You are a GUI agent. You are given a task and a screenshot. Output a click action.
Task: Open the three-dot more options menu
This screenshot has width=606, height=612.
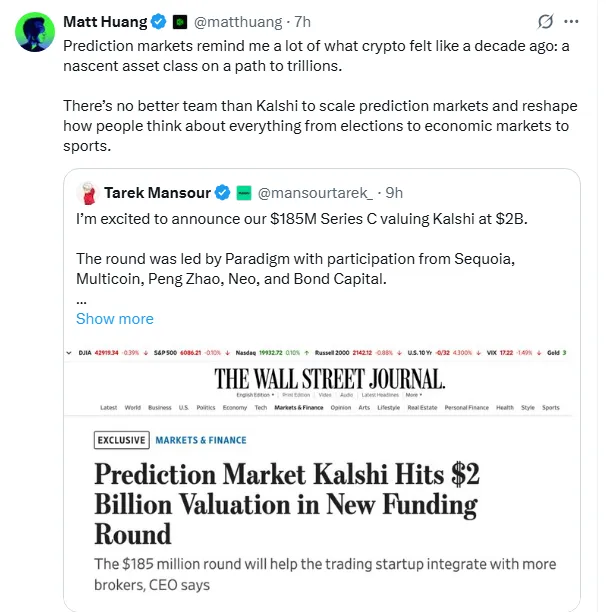coord(571,22)
